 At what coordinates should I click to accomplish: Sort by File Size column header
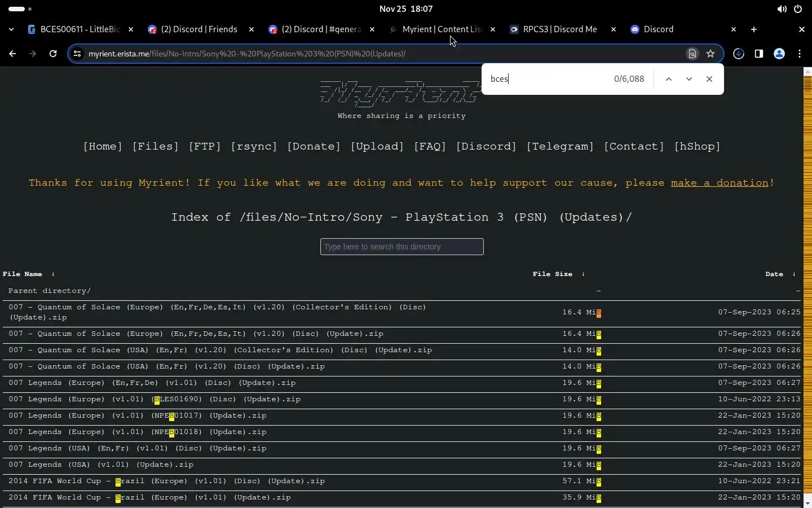click(x=553, y=274)
